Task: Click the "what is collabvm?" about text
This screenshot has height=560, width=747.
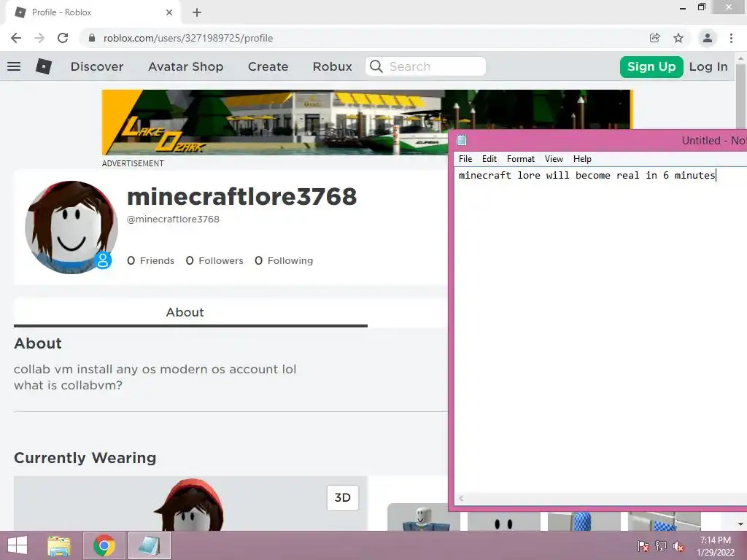Action: pyautogui.click(x=68, y=385)
